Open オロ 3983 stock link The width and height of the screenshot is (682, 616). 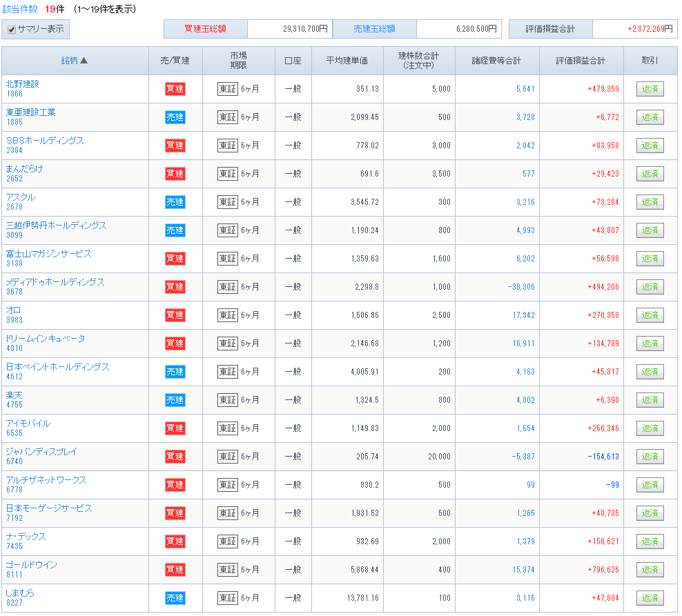pos(14,315)
